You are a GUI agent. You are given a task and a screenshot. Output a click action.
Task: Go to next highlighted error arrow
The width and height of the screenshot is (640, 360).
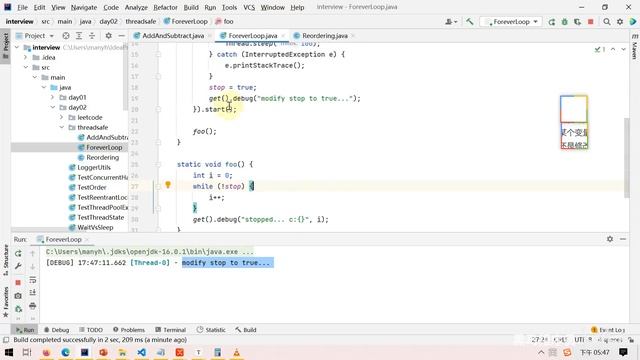(x=623, y=49)
